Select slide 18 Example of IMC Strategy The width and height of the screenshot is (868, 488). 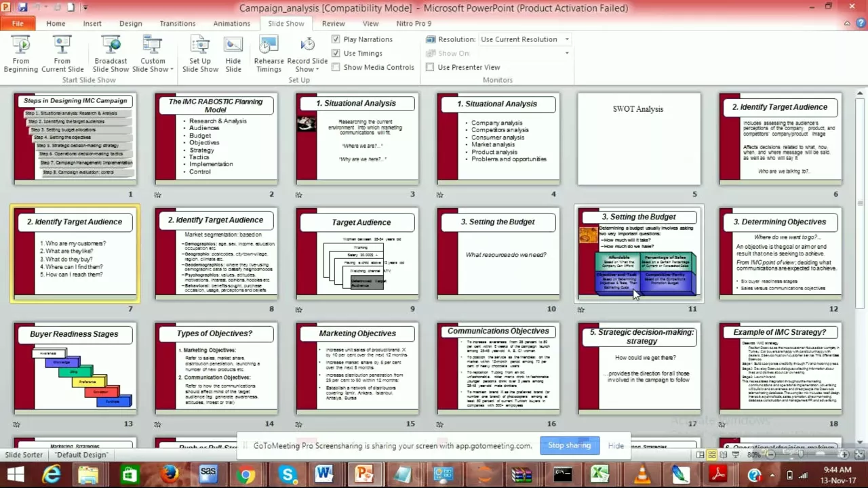(x=780, y=367)
